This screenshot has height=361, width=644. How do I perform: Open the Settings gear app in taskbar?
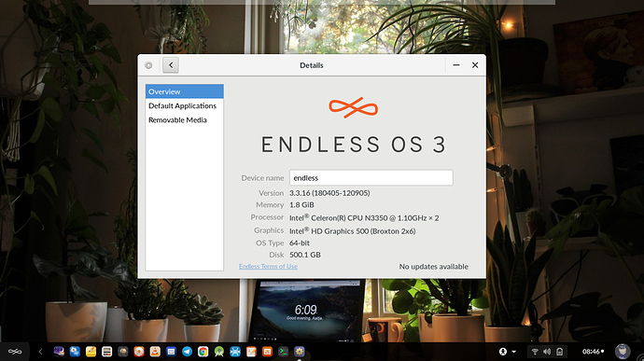click(300, 352)
